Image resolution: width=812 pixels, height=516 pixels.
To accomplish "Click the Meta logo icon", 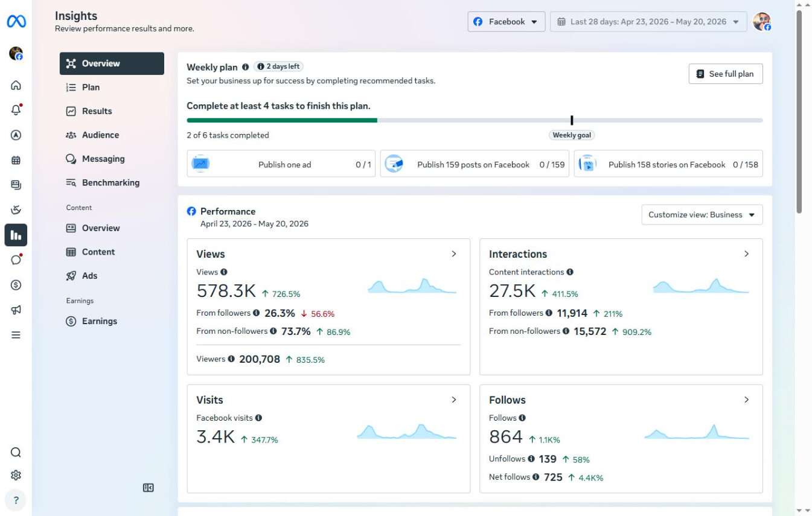I will pyautogui.click(x=16, y=22).
